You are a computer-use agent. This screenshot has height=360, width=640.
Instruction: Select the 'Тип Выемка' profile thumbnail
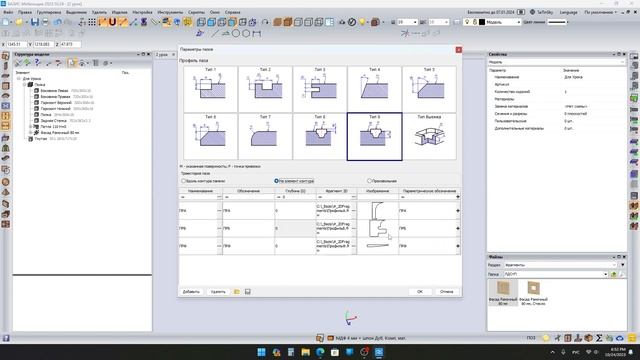[429, 136]
